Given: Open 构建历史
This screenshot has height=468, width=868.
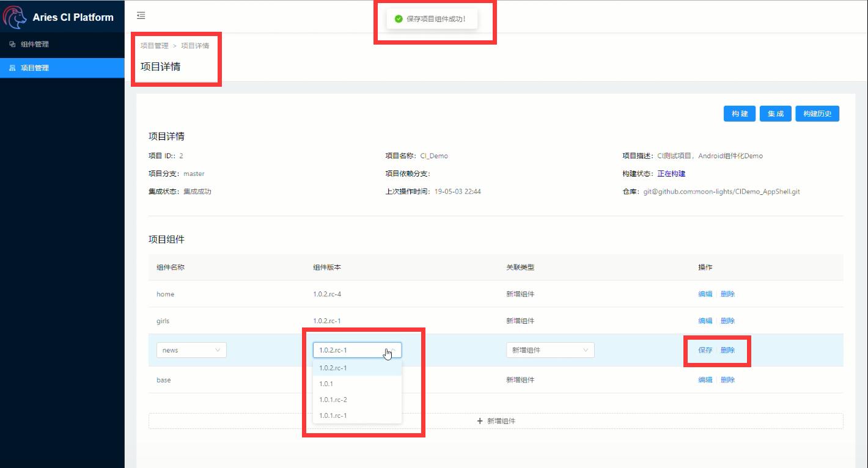Looking at the screenshot, I should 817,114.
